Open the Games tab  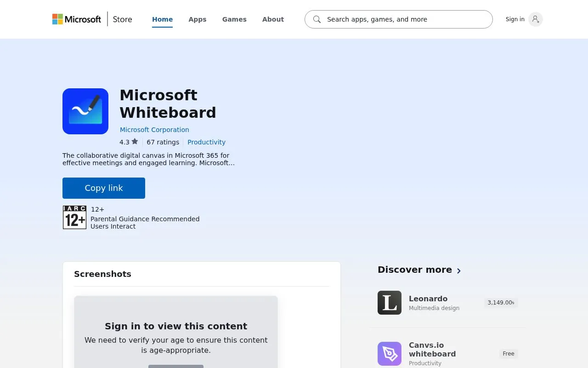coord(234,19)
